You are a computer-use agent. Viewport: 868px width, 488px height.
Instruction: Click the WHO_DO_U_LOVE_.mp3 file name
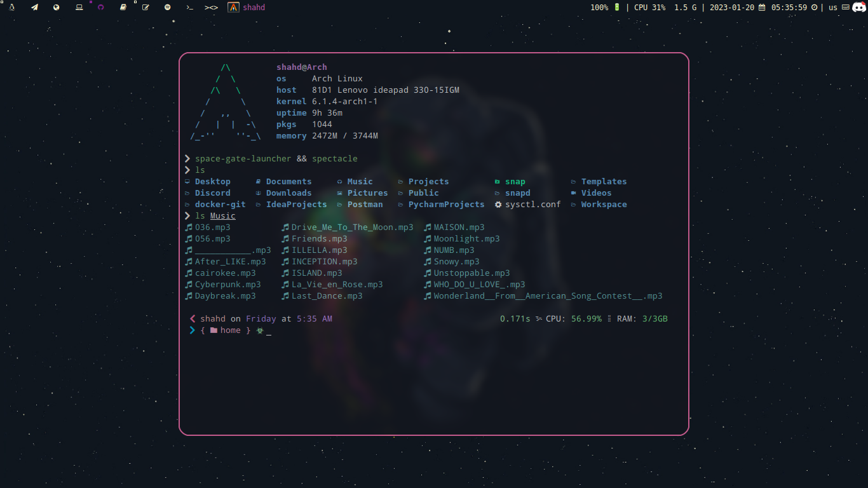(480, 285)
